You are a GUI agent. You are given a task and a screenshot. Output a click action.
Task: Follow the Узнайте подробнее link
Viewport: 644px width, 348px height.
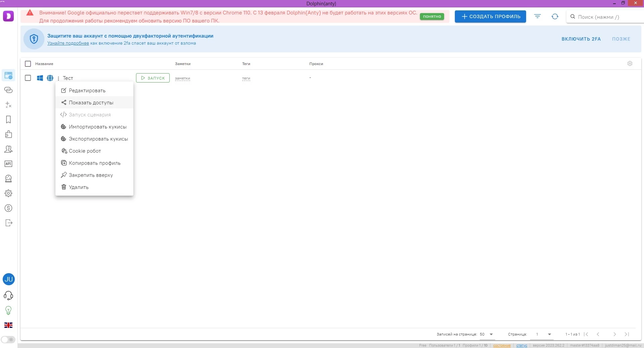[68, 43]
